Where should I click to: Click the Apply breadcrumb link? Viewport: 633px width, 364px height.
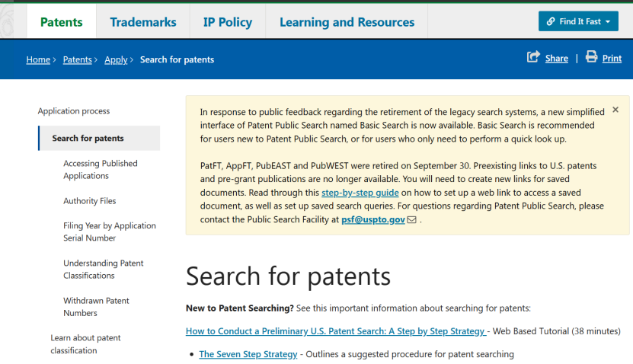pos(116,59)
